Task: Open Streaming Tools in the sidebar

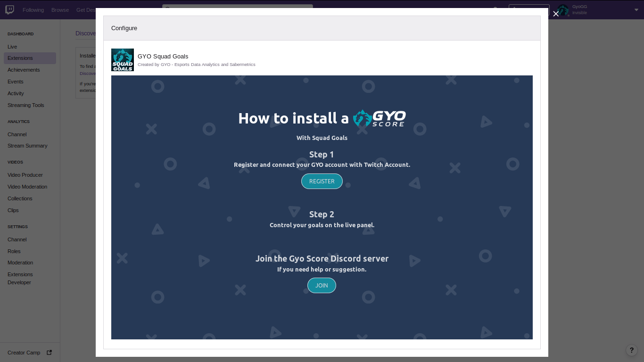Action: (26, 105)
